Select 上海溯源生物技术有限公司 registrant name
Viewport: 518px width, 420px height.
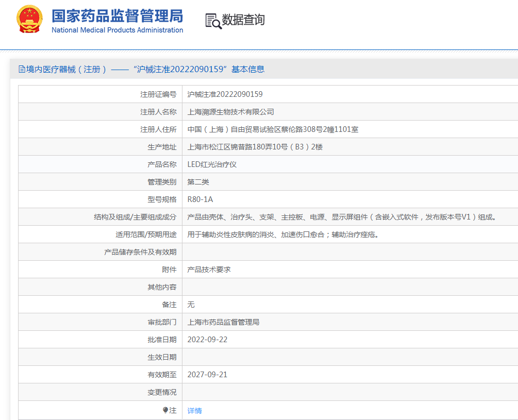pyautogui.click(x=230, y=112)
